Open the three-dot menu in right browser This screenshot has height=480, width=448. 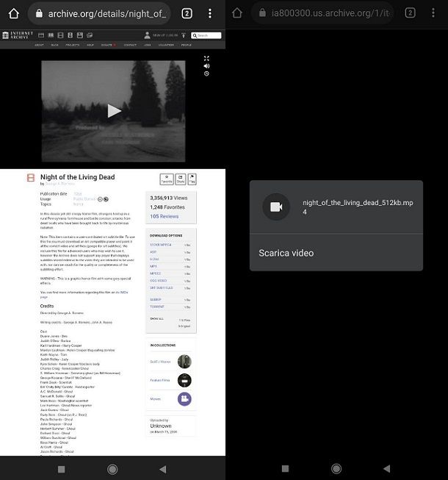433,12
